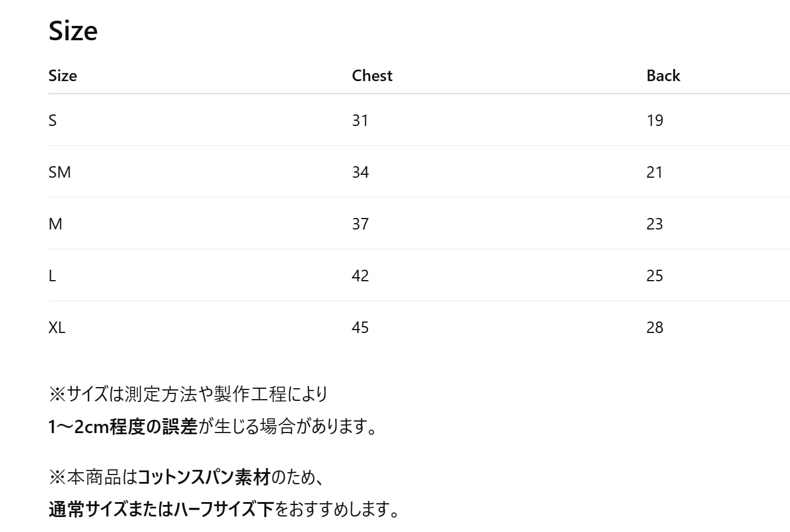Click the Back column header
Screen dimensions: 790x532
(x=663, y=76)
